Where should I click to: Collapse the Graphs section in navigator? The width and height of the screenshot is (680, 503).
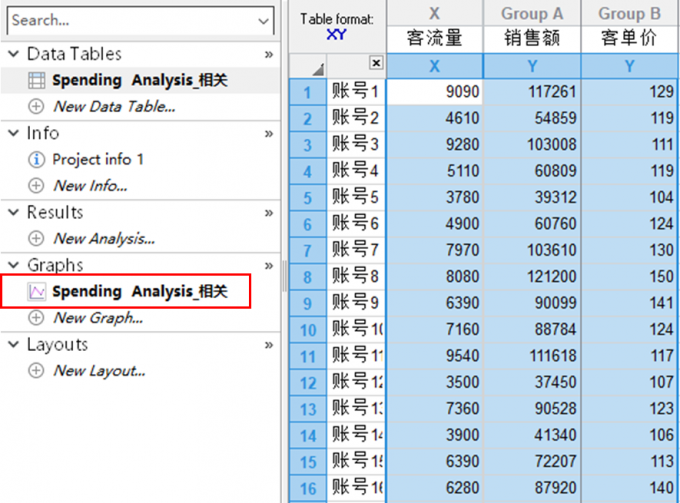[x=14, y=265]
